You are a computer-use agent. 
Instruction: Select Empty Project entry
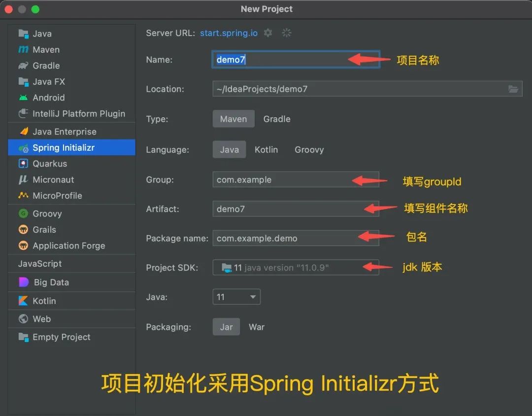click(71, 337)
